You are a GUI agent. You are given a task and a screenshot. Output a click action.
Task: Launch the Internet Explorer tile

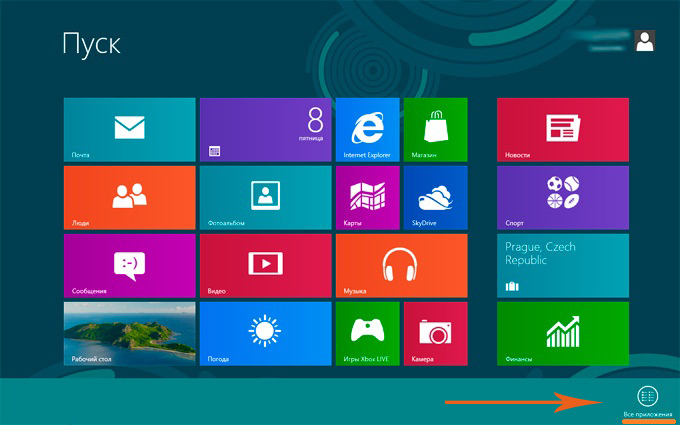pyautogui.click(x=367, y=130)
